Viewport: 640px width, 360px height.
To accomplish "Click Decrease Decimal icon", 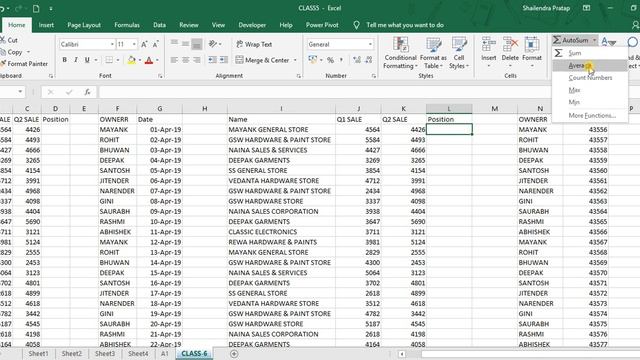I will [369, 60].
